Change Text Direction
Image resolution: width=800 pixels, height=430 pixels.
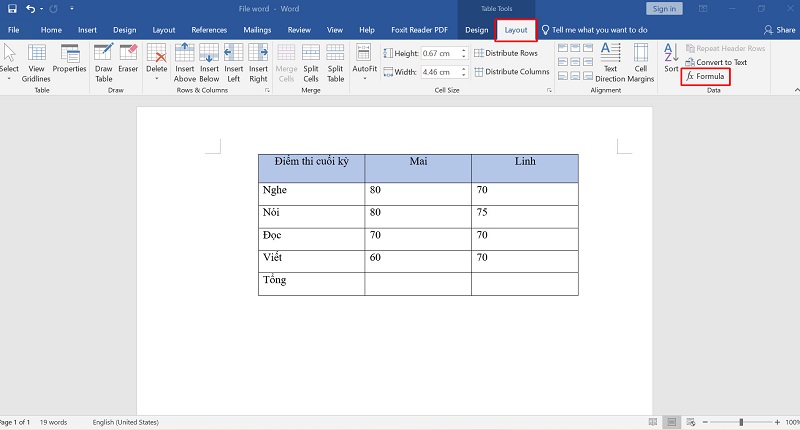(610, 62)
